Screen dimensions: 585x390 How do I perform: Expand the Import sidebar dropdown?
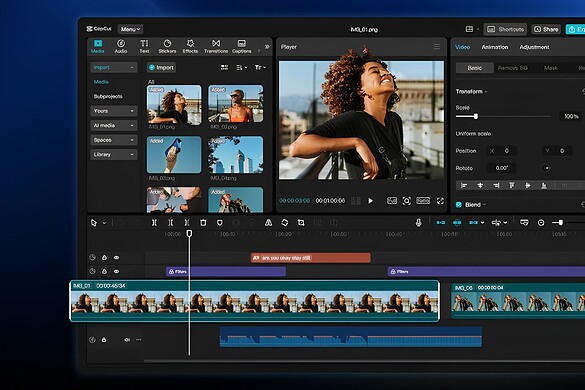(114, 67)
